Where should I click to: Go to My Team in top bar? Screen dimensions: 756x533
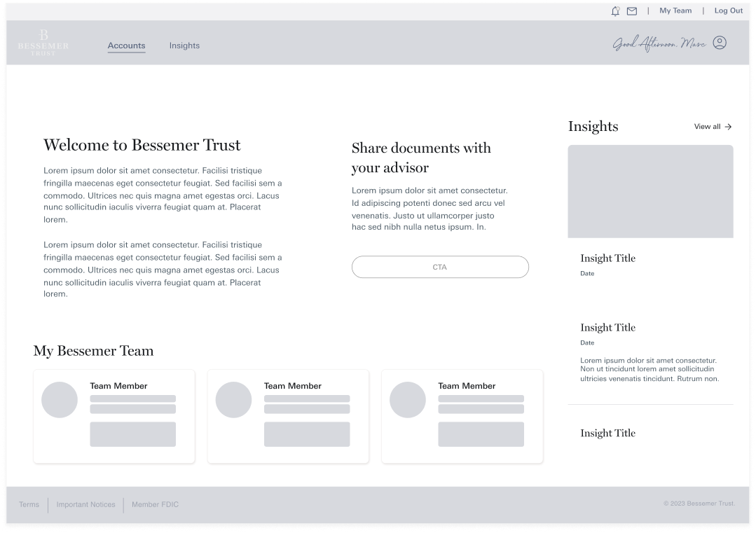click(x=675, y=11)
